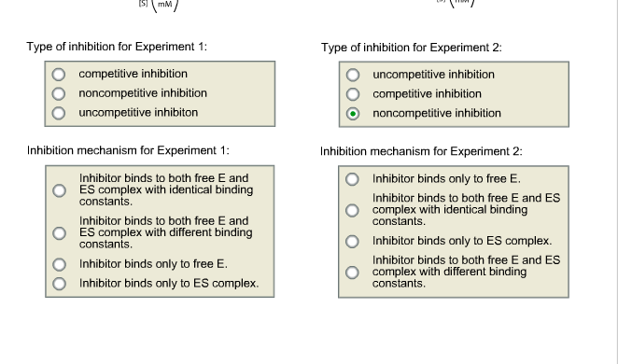Select competitive inhibition for Experiment 1
618x364 pixels.
tap(59, 74)
